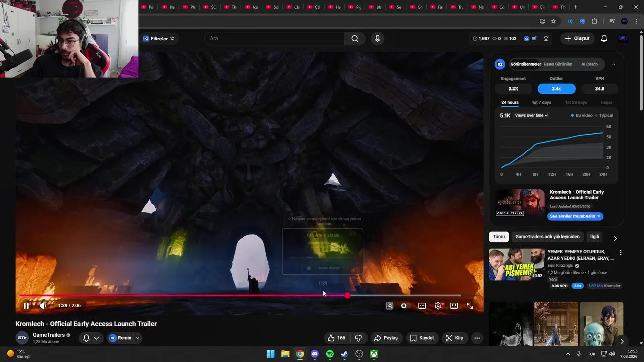Open the list icon in the stats bar

tap(534, 38)
